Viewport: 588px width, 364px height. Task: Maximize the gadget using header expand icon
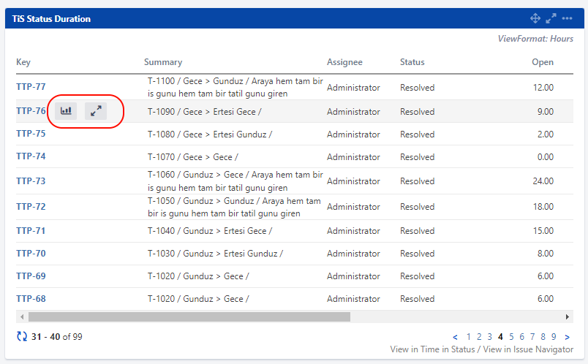[551, 18]
